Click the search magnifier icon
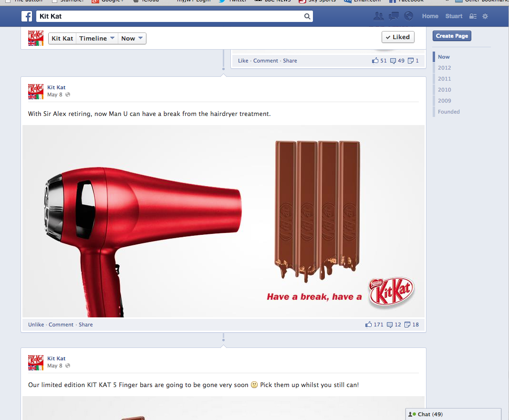The height and width of the screenshot is (420, 509). coord(307,16)
